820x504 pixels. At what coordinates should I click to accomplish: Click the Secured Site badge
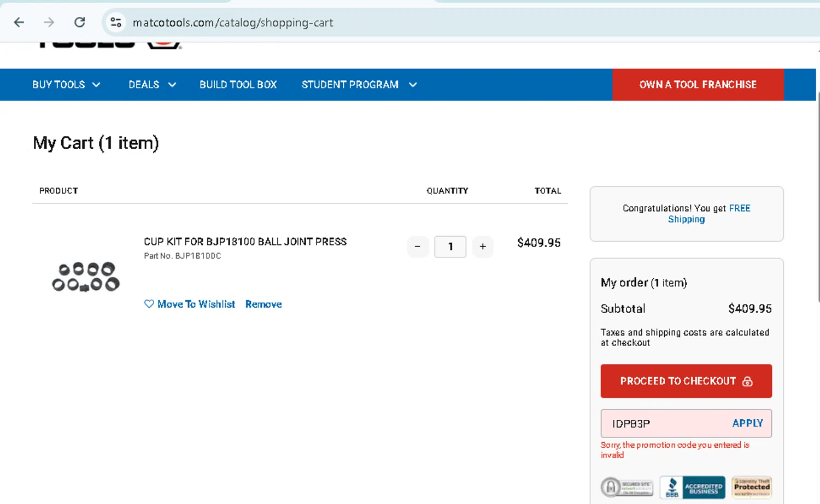(627, 487)
